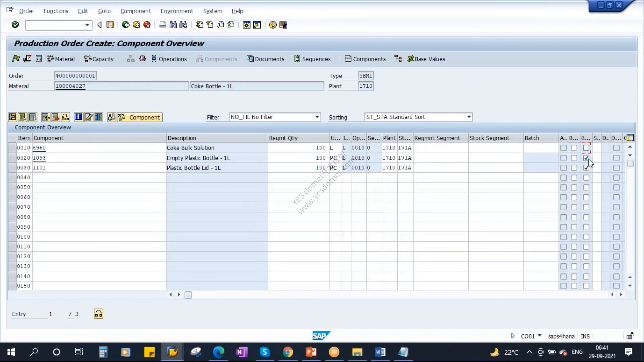The width and height of the screenshot is (644, 362).
Task: Expand status bar with the triangle arrow
Action: point(512,336)
